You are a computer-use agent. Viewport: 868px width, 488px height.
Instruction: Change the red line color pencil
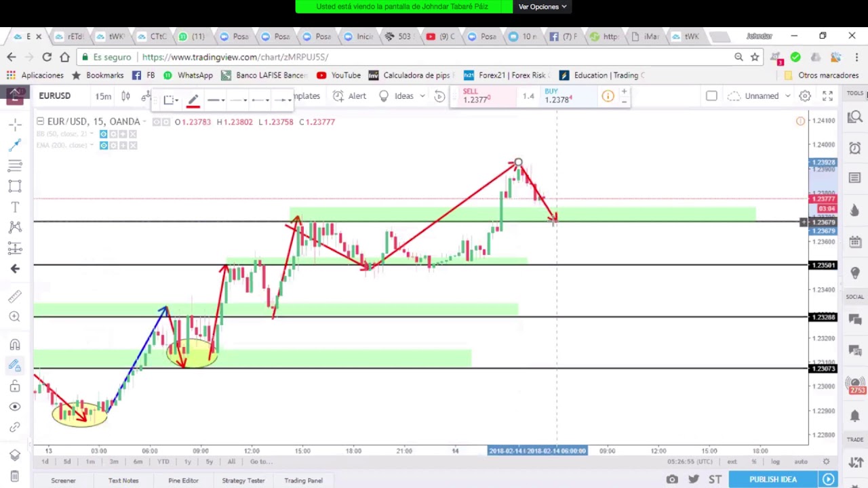coord(193,100)
